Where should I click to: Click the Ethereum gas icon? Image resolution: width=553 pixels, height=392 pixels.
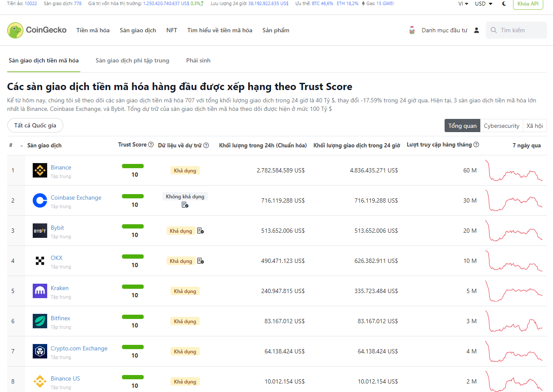(x=363, y=3)
